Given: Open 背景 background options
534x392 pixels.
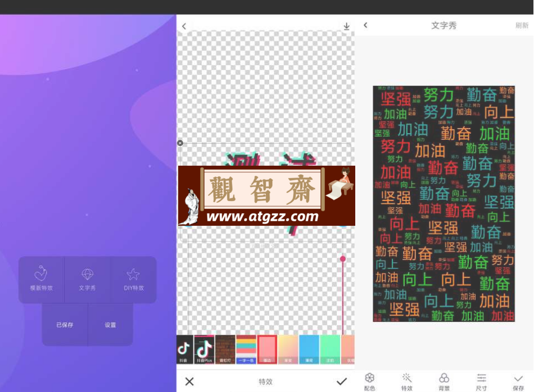Looking at the screenshot, I should coord(444,382).
